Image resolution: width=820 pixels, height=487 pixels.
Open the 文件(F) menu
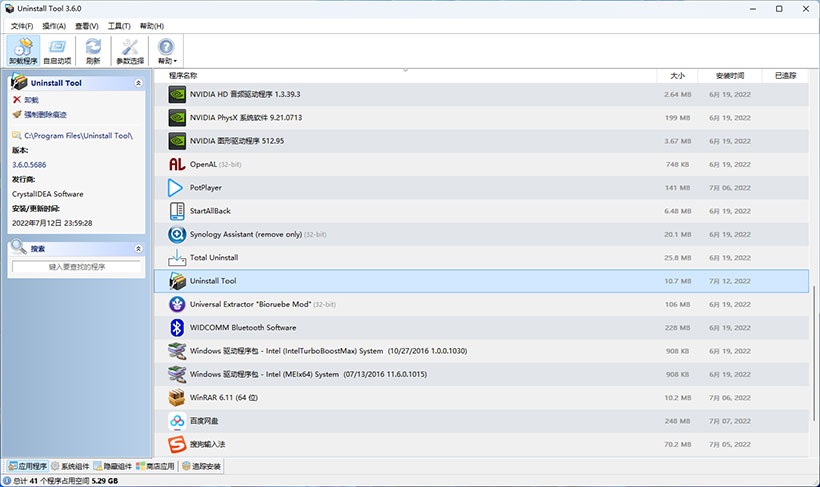pos(21,26)
